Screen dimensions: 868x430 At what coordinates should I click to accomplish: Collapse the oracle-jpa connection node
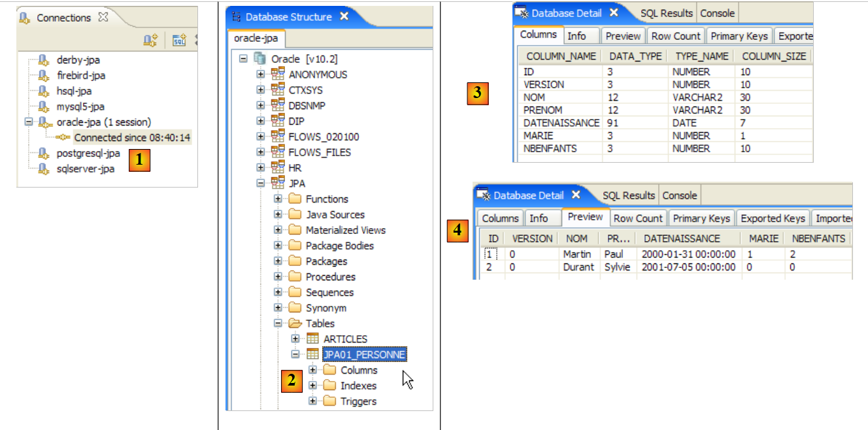pyautogui.click(x=28, y=122)
